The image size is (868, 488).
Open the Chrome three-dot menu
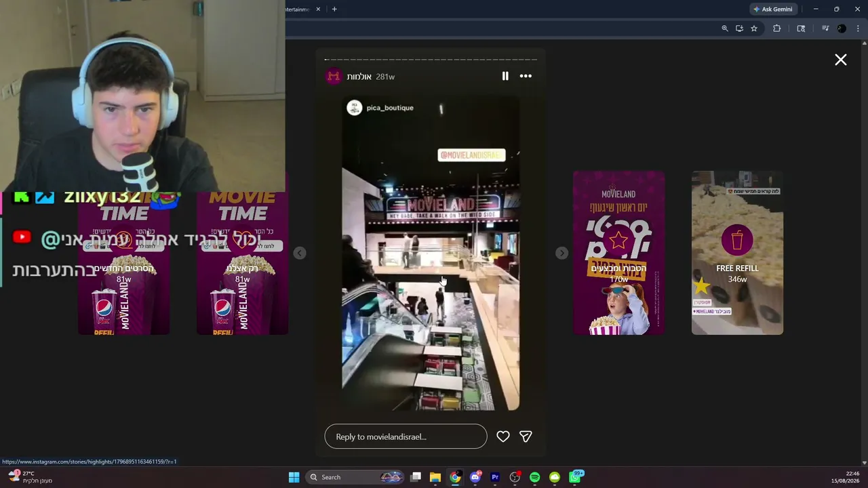(858, 28)
